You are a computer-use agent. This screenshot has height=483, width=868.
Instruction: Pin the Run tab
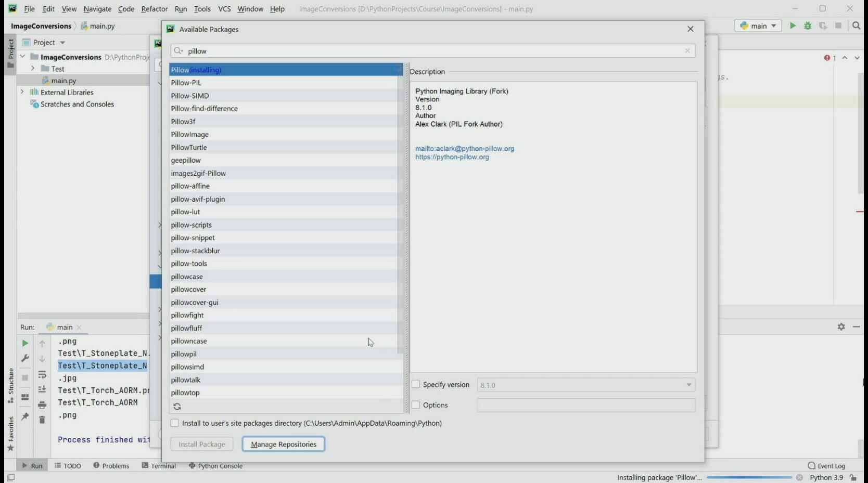[x=25, y=416]
